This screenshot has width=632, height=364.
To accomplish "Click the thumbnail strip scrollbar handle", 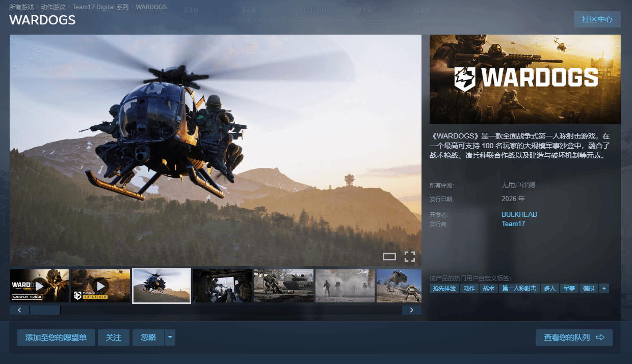I will [45, 310].
